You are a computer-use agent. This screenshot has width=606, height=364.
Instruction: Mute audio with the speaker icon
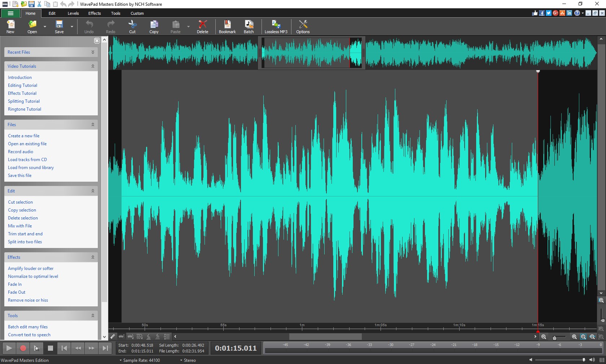[x=592, y=360]
